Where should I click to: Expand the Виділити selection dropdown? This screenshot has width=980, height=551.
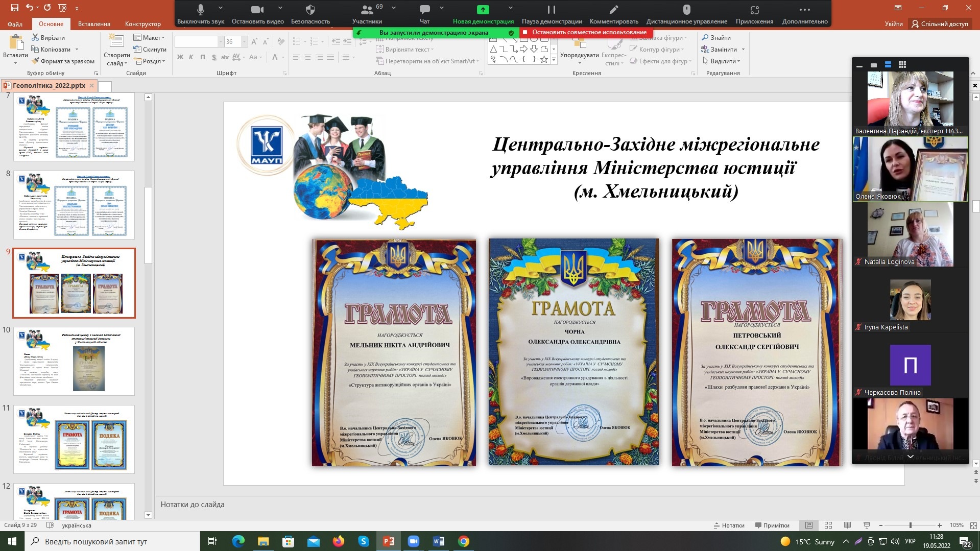(x=723, y=61)
